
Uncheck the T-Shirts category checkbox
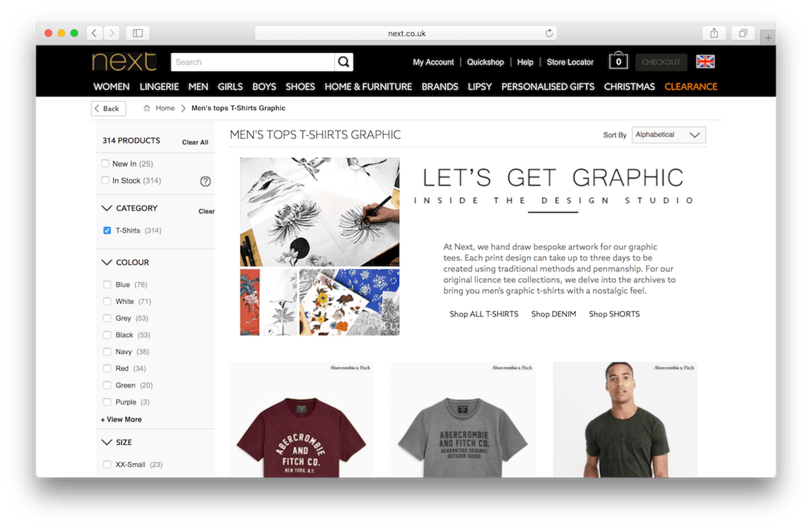(x=107, y=230)
